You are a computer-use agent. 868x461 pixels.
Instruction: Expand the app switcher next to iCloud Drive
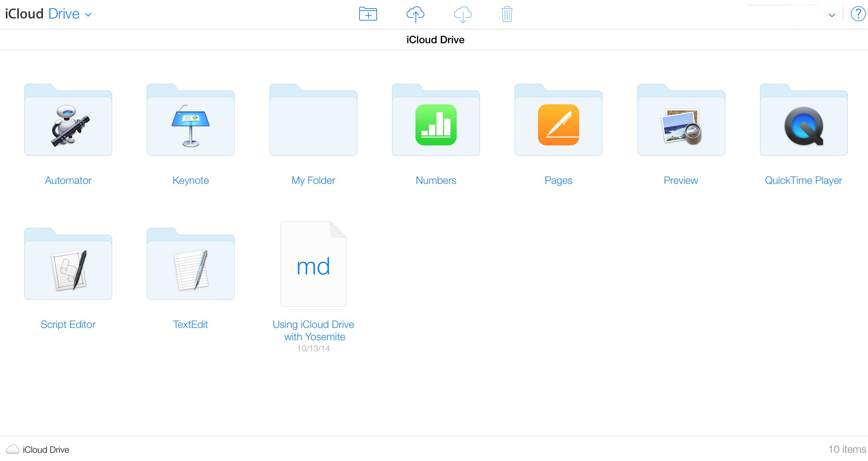click(89, 15)
